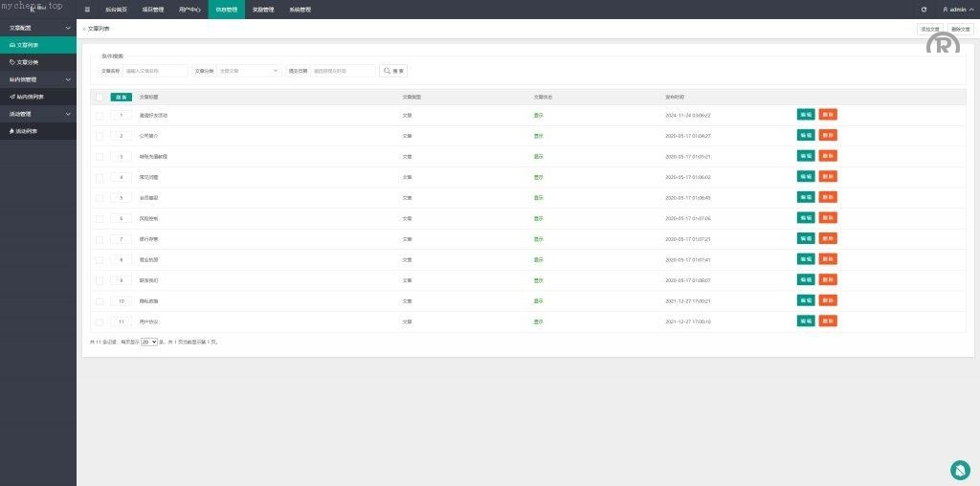Check the select-all checkbox in table header

(100, 97)
